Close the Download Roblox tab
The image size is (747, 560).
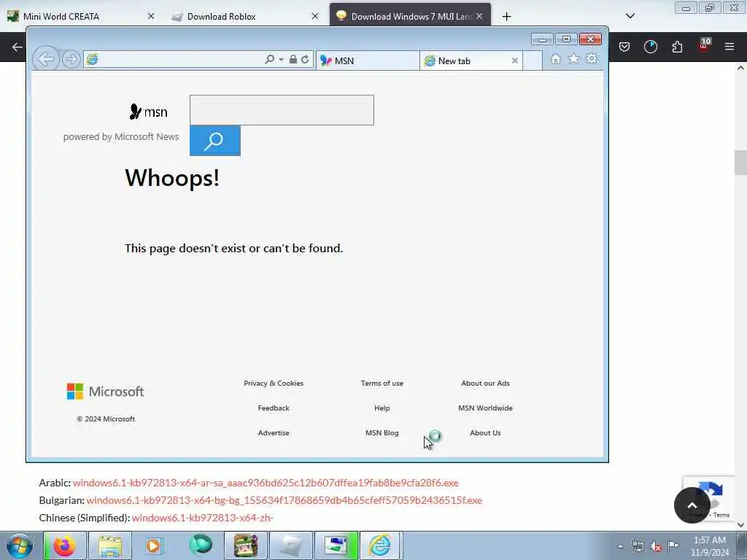(x=315, y=16)
